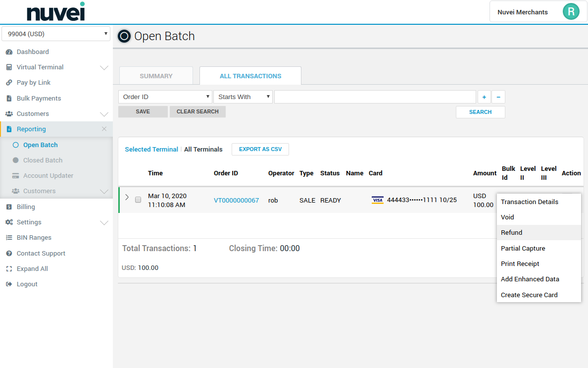Click the Pay by Link chain icon
The width and height of the screenshot is (588, 368).
pyautogui.click(x=9, y=83)
